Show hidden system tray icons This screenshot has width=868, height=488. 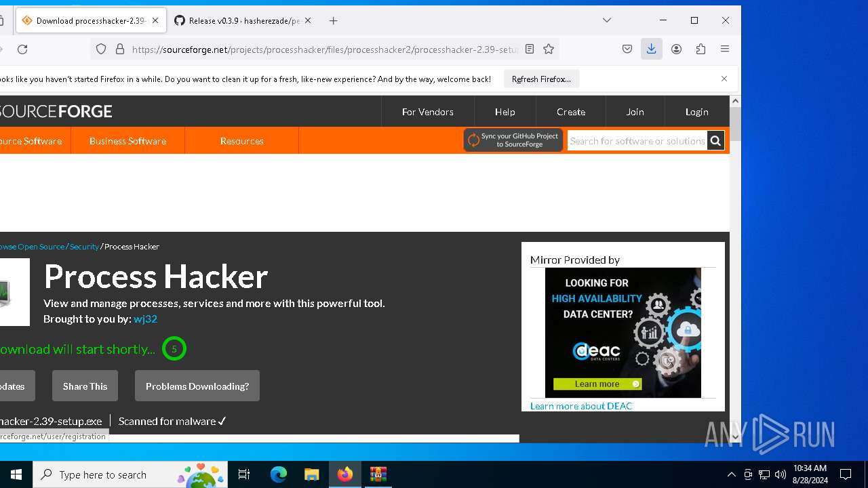(731, 474)
